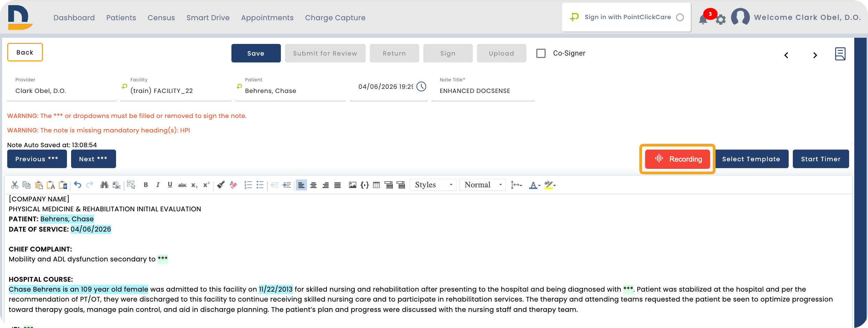Insert a table into the note
868x328 pixels.
pyautogui.click(x=377, y=185)
